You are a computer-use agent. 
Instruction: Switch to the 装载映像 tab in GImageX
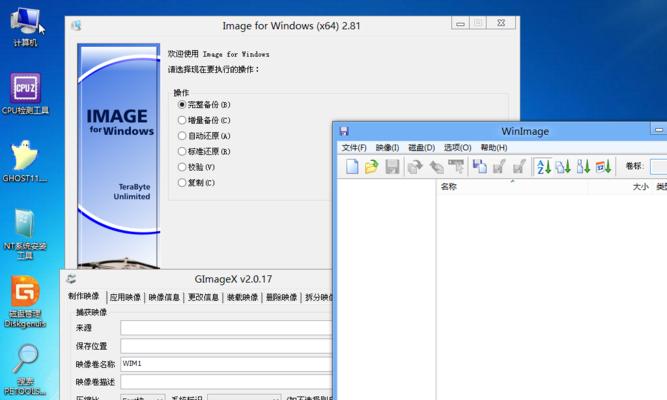[242, 297]
